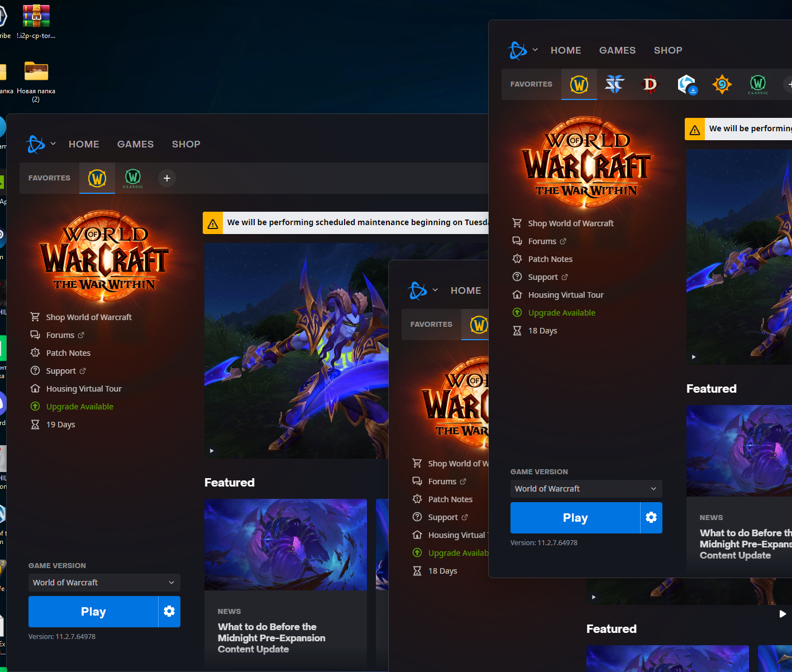Viewport: 792px width, 672px height.
Task: Open Housing Virtual Tour in the front window
Action: click(x=558, y=295)
